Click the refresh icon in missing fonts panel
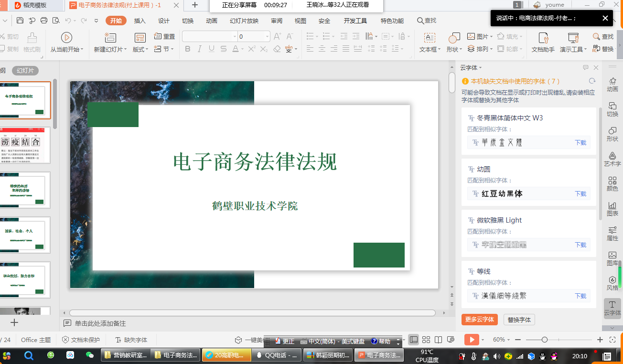Viewport: 623px width, 364px height. pos(592,81)
